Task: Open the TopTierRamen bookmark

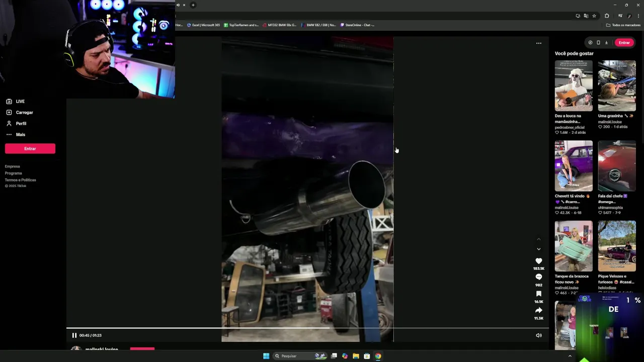Action: coord(241,25)
